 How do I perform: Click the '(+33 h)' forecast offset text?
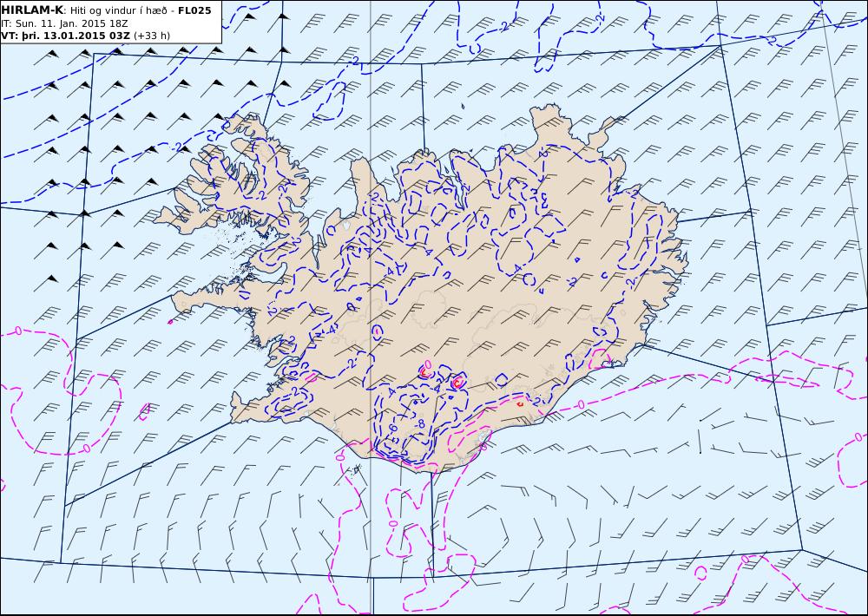152,36
